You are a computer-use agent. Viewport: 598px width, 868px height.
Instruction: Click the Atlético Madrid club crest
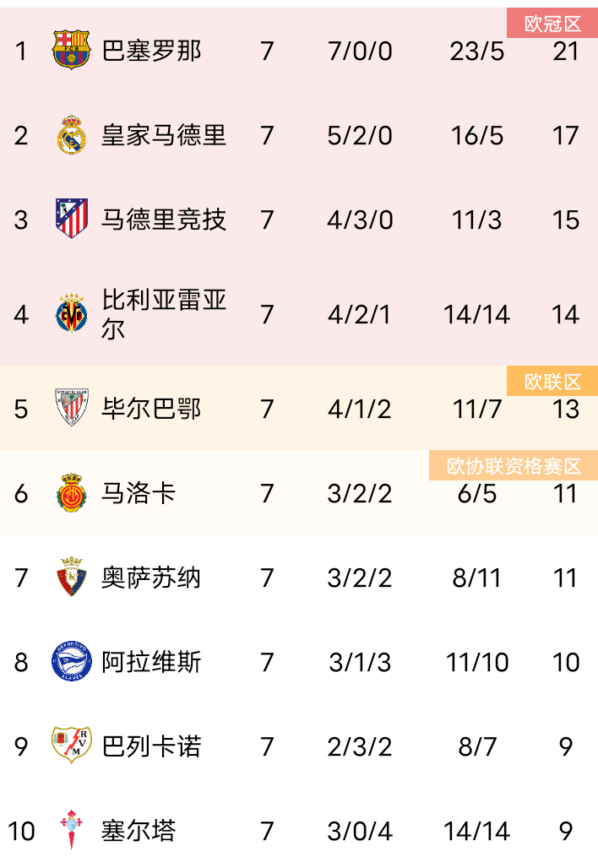point(71,219)
